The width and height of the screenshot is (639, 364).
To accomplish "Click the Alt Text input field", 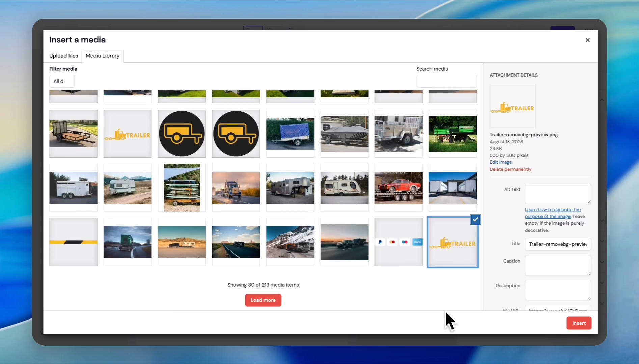I will coord(558,194).
